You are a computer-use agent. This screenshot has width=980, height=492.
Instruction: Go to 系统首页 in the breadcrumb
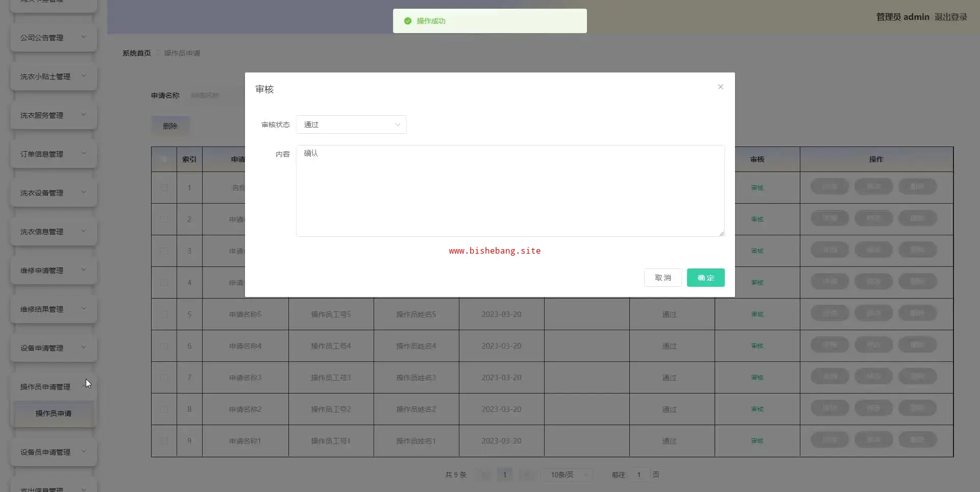[x=137, y=53]
